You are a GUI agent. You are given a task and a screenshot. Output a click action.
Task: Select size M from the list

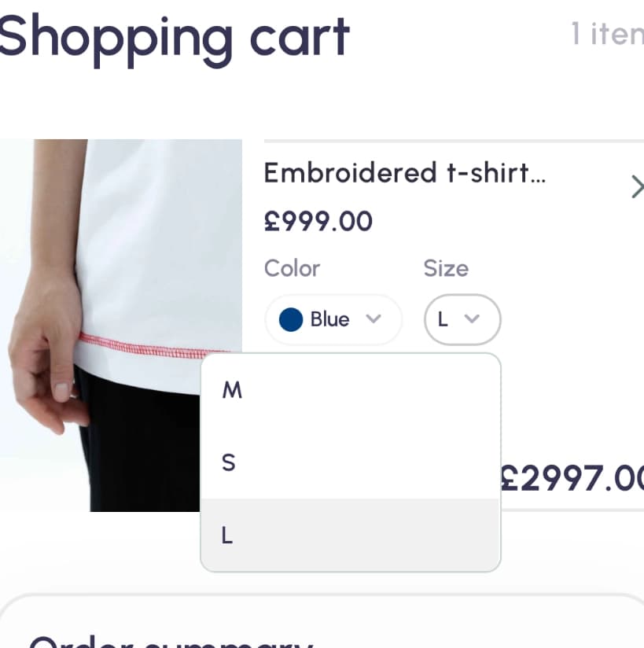click(x=233, y=390)
